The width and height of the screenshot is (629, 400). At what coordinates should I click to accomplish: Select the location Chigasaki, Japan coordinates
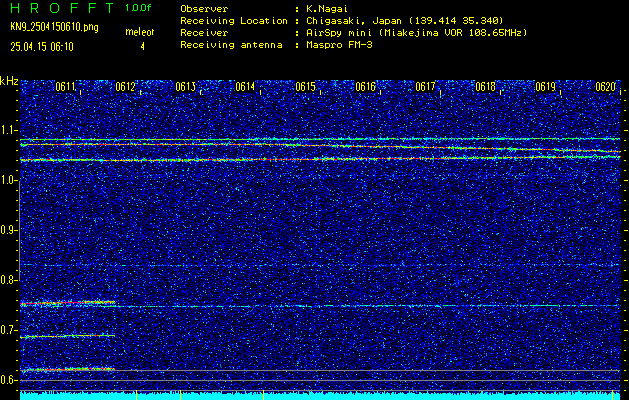[405, 20]
